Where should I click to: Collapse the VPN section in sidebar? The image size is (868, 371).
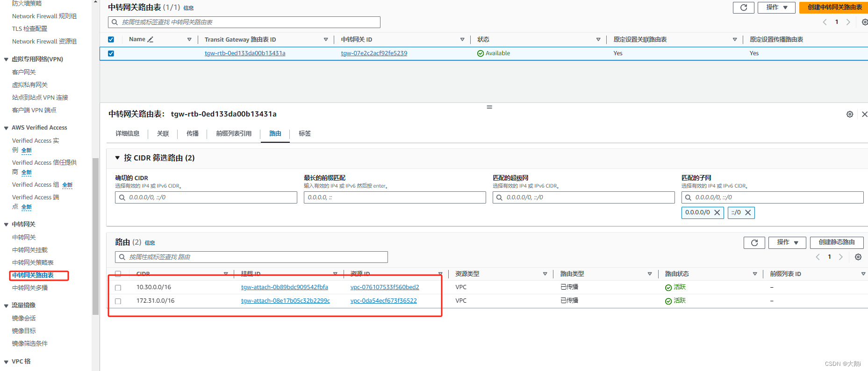pos(6,59)
